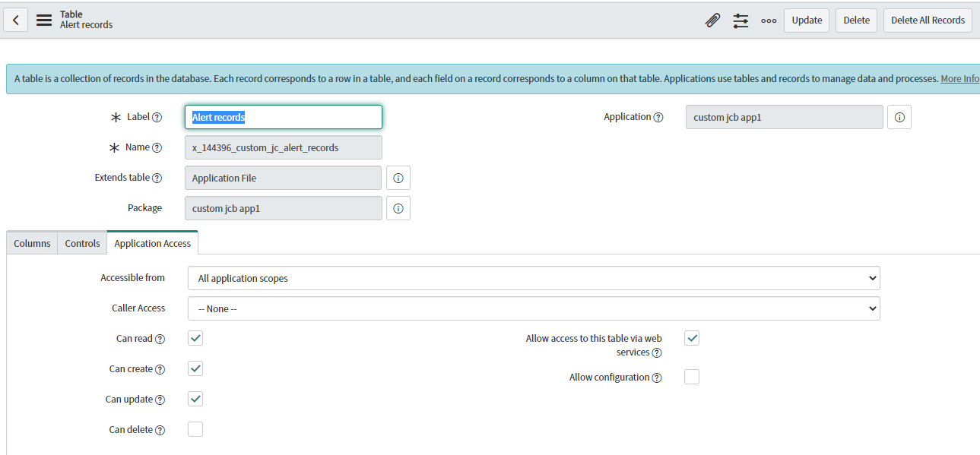
Task: Open the Accessible from dropdown
Action: (x=534, y=278)
